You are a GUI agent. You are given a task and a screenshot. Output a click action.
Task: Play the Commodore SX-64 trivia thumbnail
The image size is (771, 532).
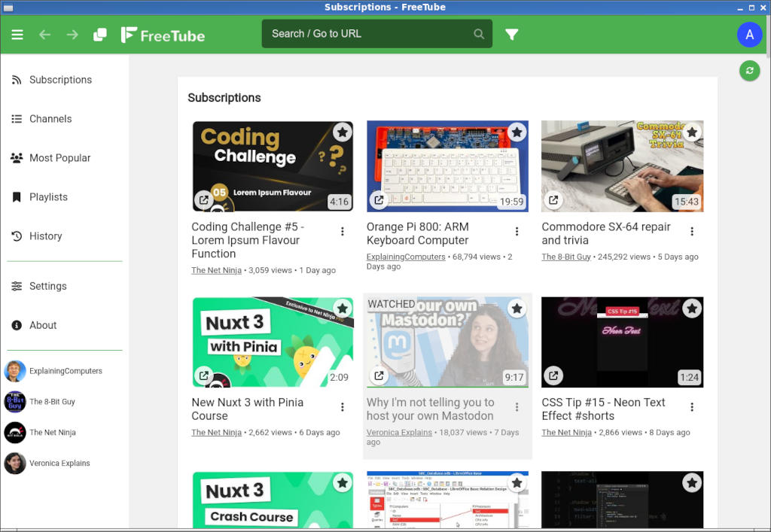tap(623, 166)
